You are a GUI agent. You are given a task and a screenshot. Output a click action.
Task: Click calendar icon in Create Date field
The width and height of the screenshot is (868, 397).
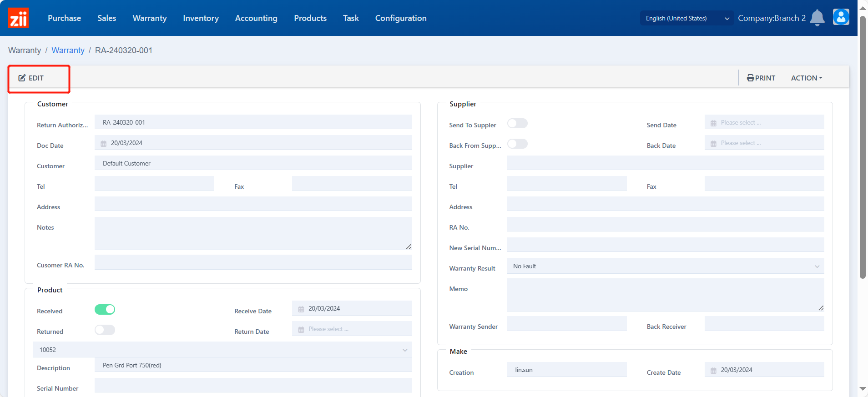click(713, 370)
